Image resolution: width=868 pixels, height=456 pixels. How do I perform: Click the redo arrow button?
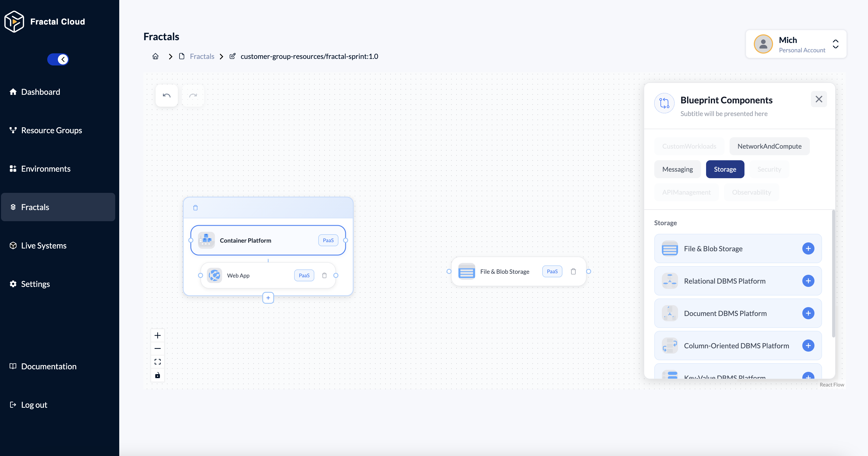point(193,96)
